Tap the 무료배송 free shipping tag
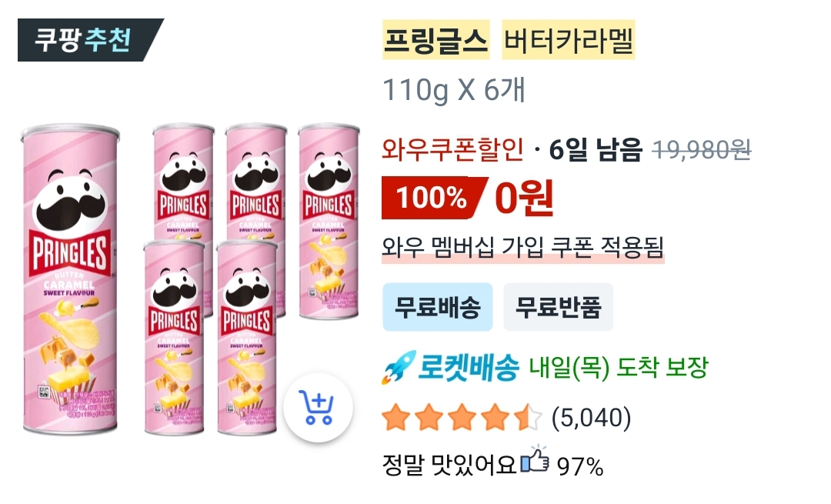The height and width of the screenshot is (504, 831). (x=438, y=307)
